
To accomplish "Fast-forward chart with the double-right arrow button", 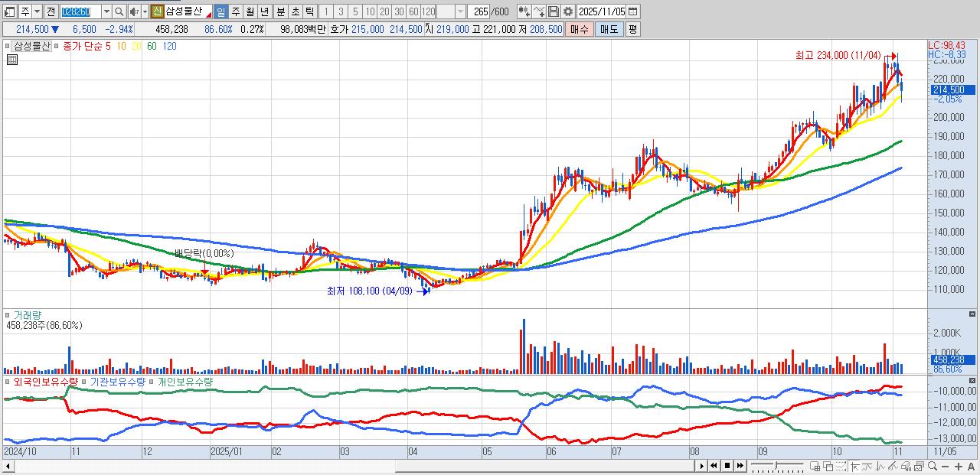I will tap(740, 466).
